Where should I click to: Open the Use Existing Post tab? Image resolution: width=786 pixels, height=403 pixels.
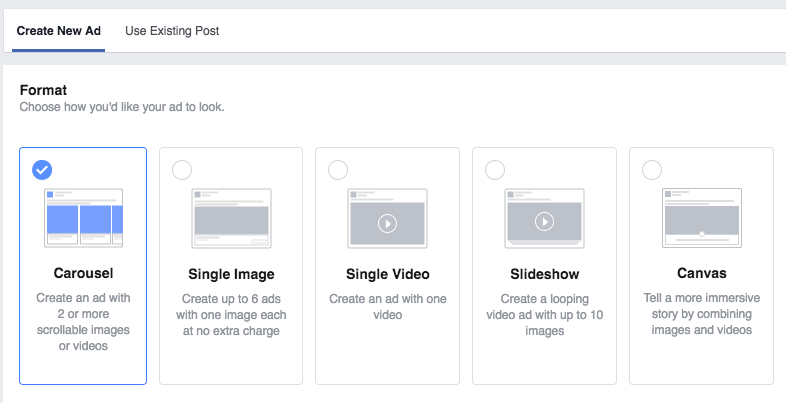click(172, 31)
